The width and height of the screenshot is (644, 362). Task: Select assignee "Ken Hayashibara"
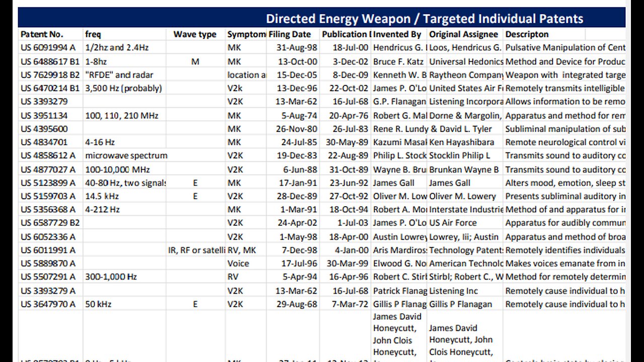click(x=461, y=142)
